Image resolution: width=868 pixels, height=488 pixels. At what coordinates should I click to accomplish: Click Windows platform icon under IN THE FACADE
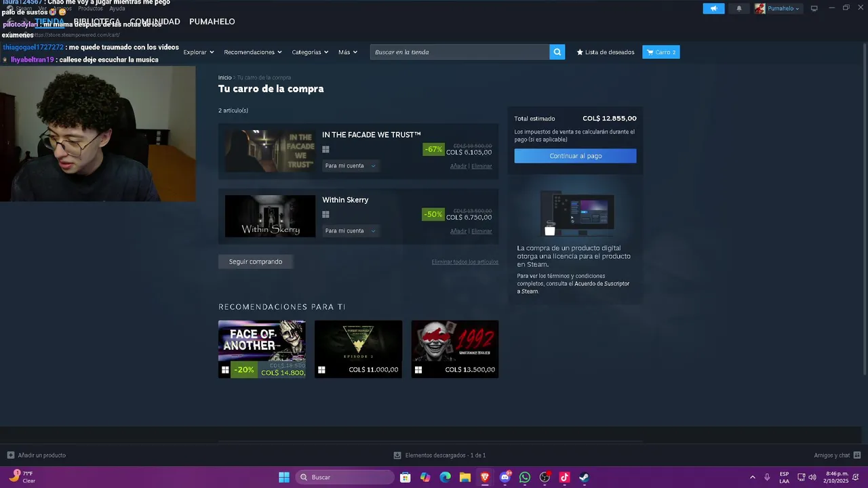pos(325,149)
